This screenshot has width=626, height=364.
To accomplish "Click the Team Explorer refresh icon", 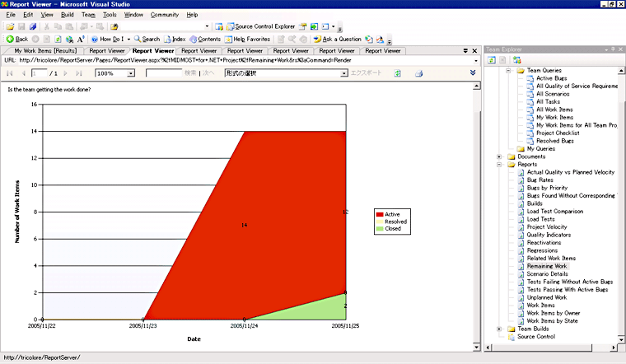I will pos(492,60).
